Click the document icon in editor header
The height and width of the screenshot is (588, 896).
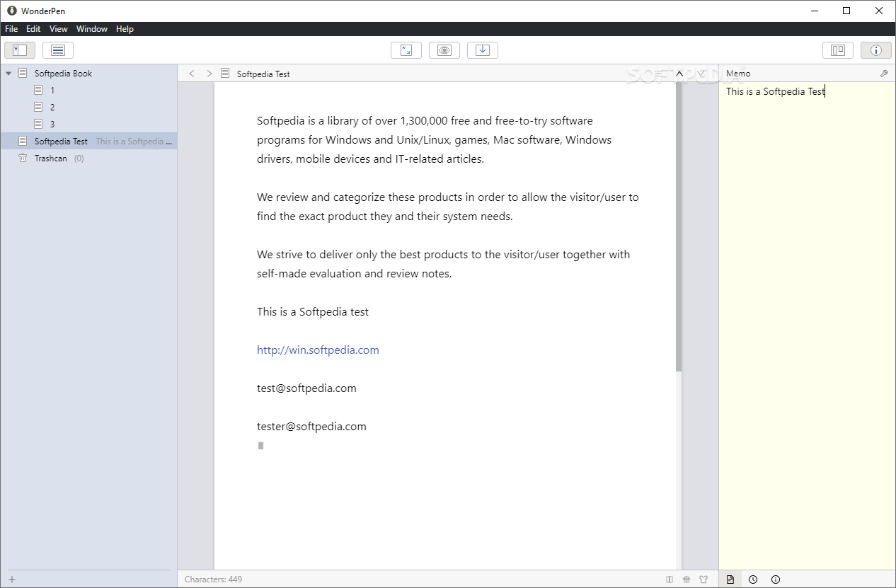click(x=225, y=73)
